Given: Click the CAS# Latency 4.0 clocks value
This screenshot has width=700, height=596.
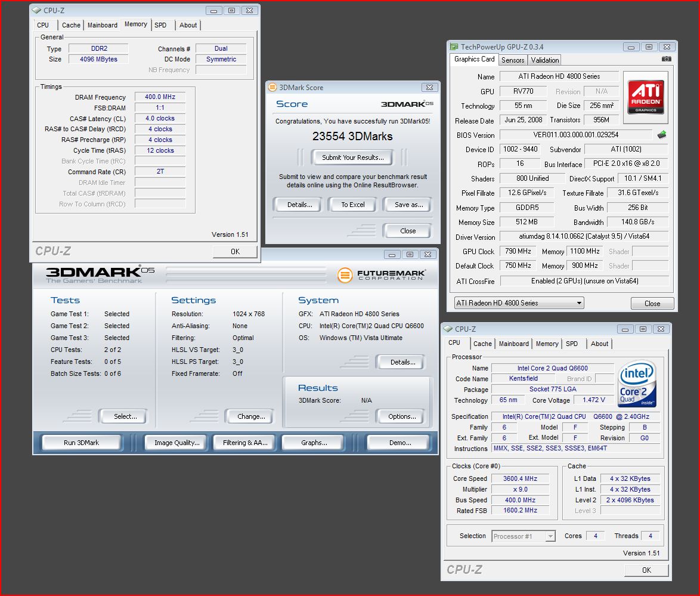Looking at the screenshot, I should coord(160,118).
